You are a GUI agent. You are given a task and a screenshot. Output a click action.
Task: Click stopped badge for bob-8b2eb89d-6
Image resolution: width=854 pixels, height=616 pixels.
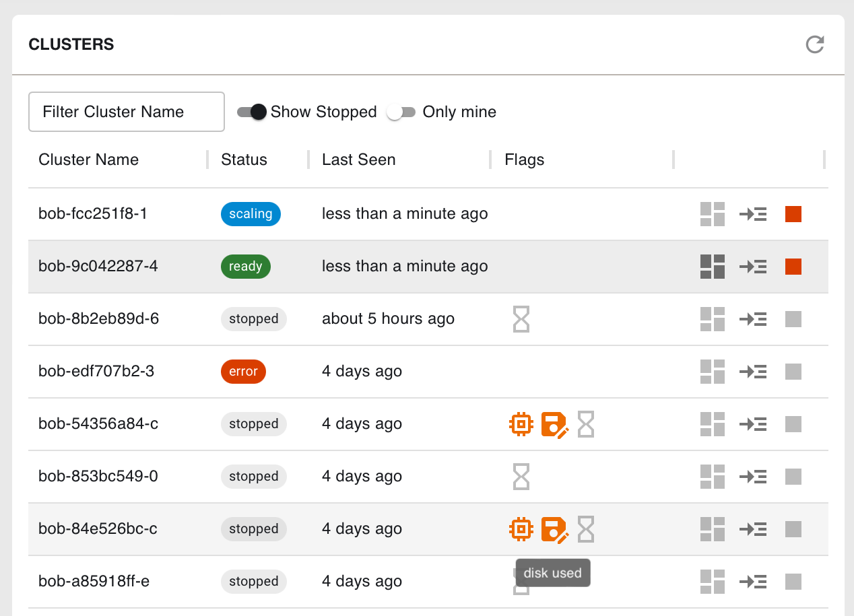click(x=254, y=319)
